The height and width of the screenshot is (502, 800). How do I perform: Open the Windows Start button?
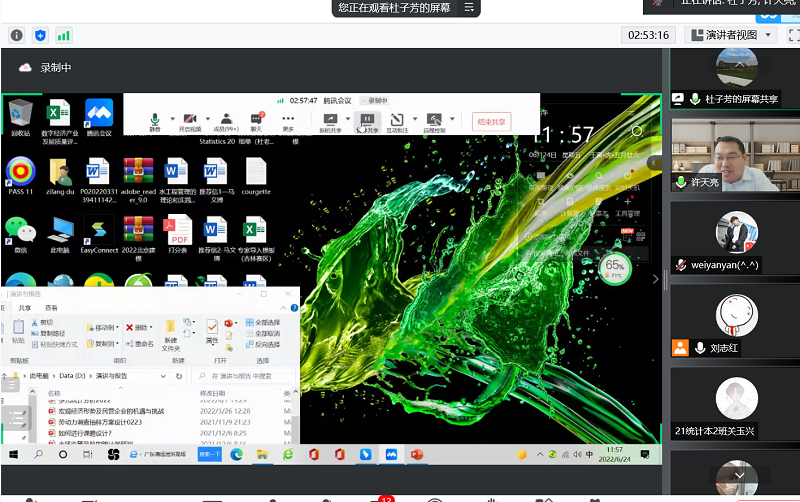click(13, 455)
